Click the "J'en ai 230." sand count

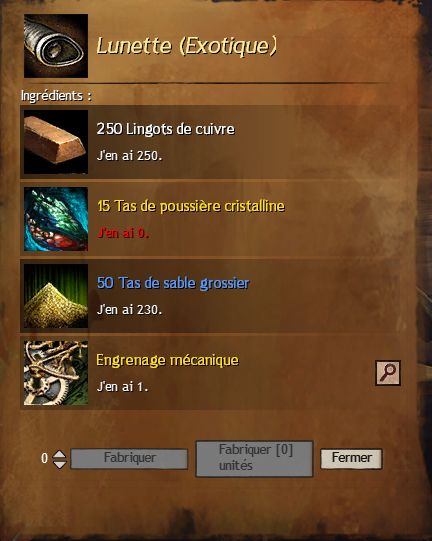129,310
